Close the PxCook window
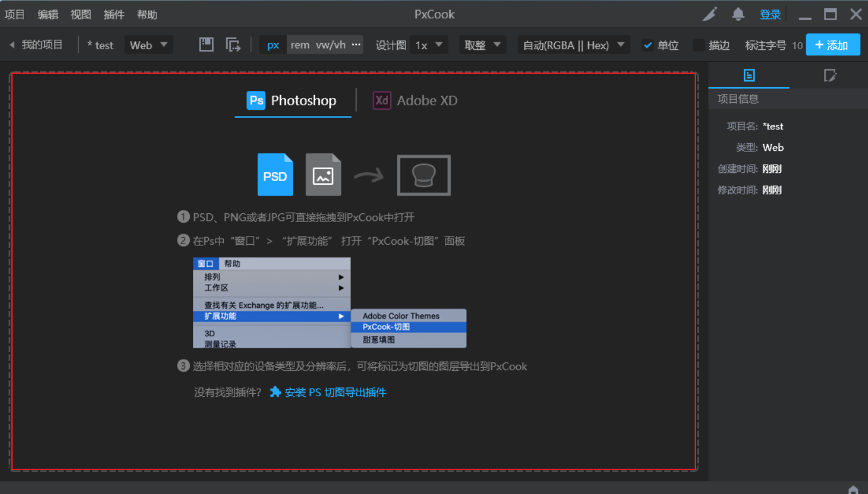The width and height of the screenshot is (868, 494). click(855, 14)
